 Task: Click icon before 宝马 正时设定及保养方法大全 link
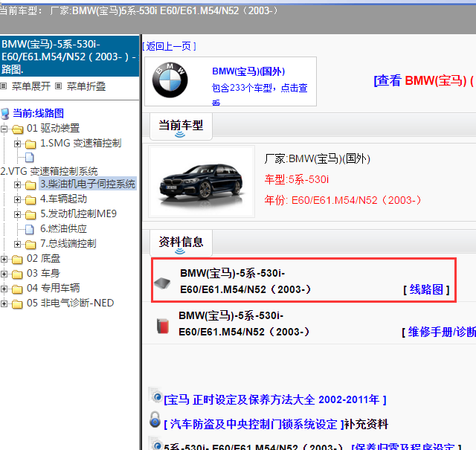[155, 395]
